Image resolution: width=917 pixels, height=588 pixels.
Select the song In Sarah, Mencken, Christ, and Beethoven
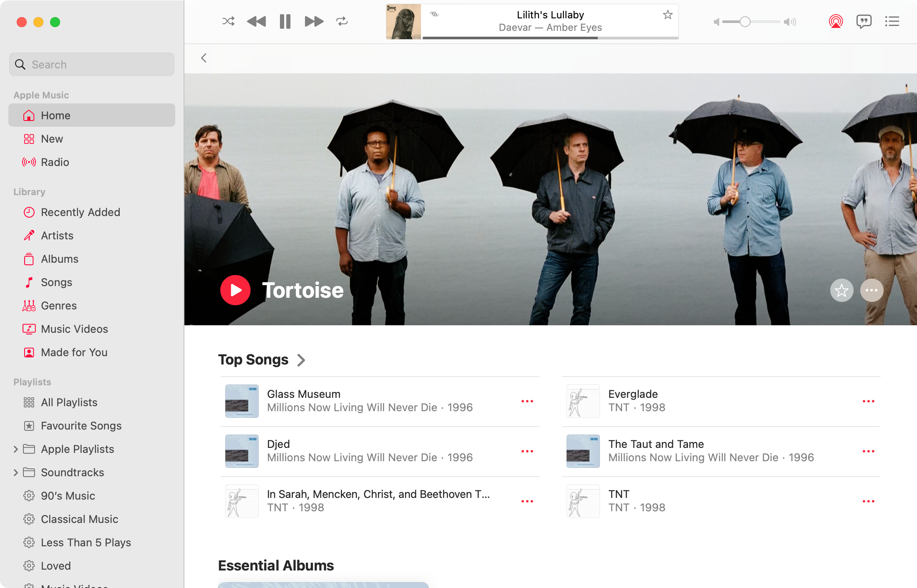[x=380, y=501]
